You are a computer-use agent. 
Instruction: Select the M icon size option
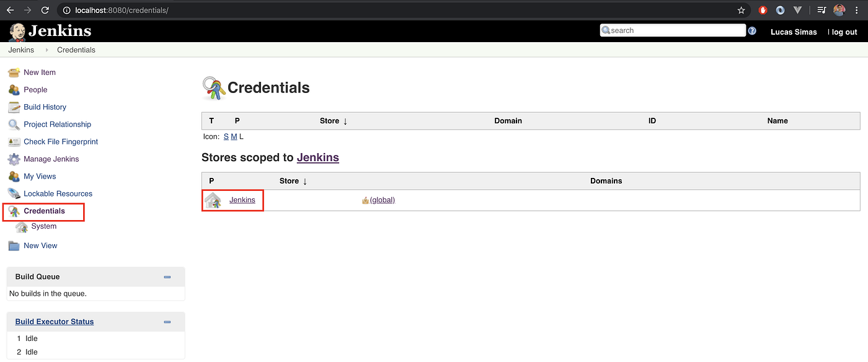[x=233, y=136]
